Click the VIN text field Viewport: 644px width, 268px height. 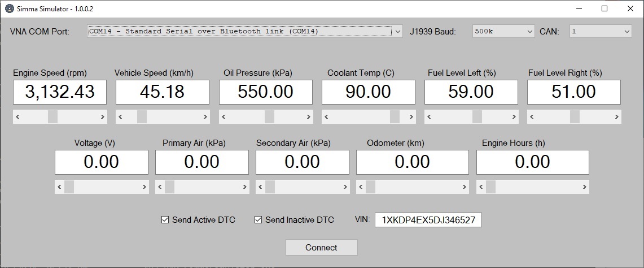(x=429, y=220)
